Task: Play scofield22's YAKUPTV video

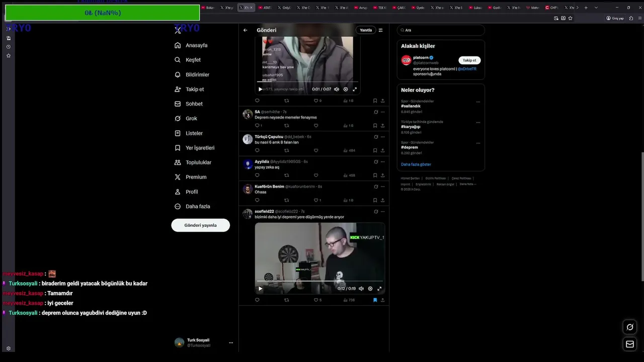Action: point(260,289)
